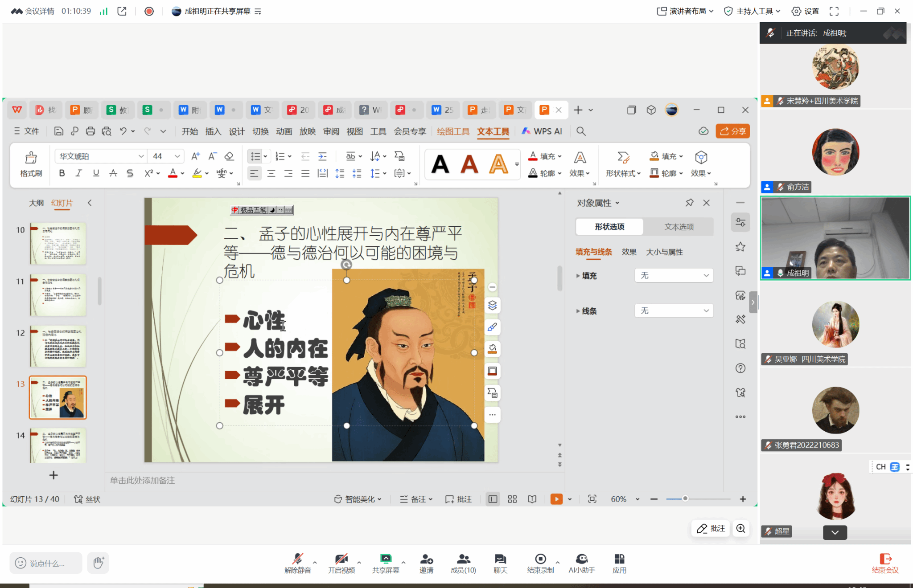The width and height of the screenshot is (913, 588).
Task: Click 结束录制 recording control
Action: click(540, 563)
